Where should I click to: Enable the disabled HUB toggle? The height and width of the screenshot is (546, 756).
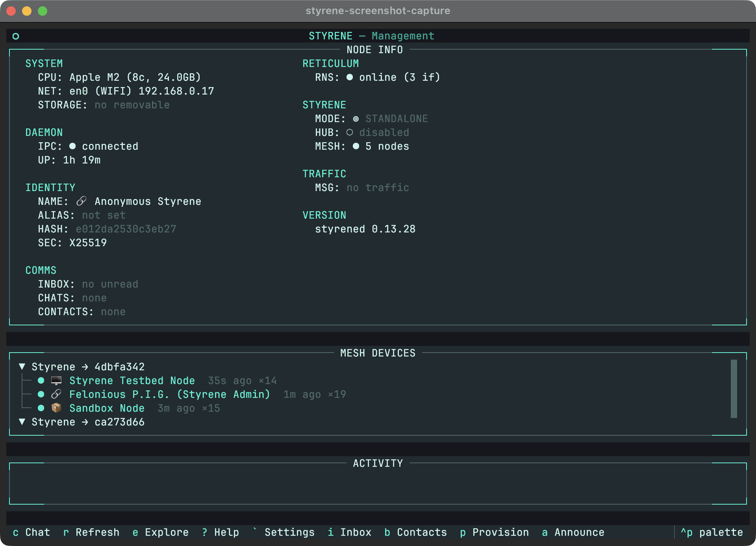pos(350,132)
